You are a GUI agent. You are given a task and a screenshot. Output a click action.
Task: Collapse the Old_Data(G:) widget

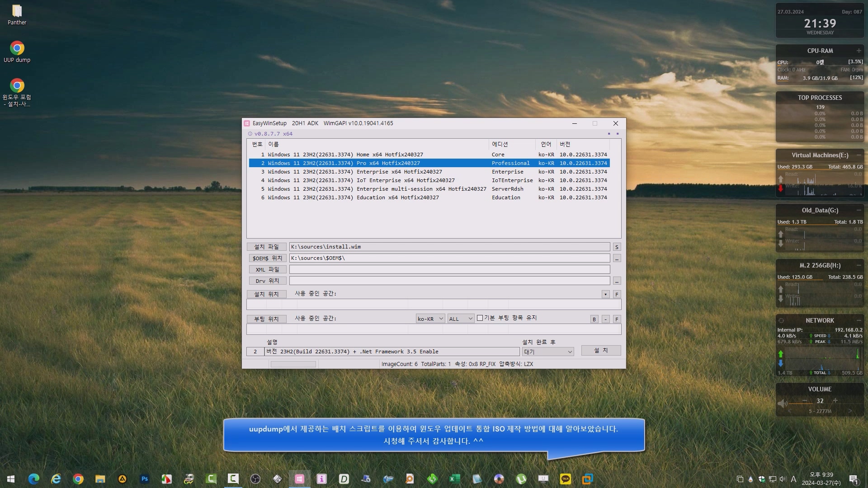(x=859, y=210)
